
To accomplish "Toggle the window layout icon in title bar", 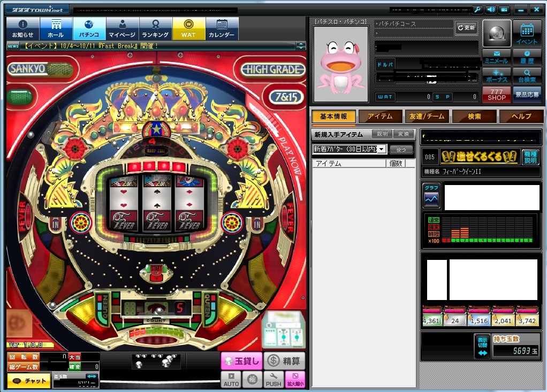I will [504, 10].
